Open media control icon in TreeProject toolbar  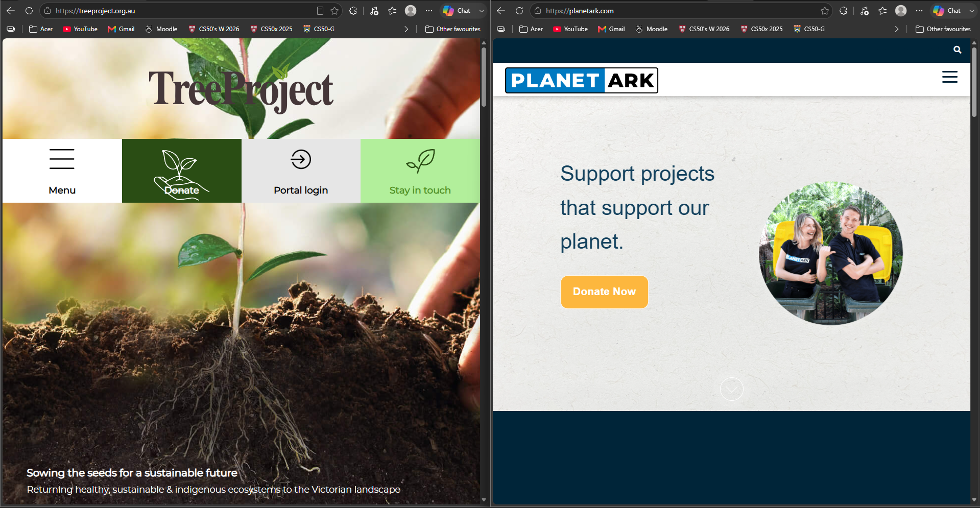click(374, 11)
